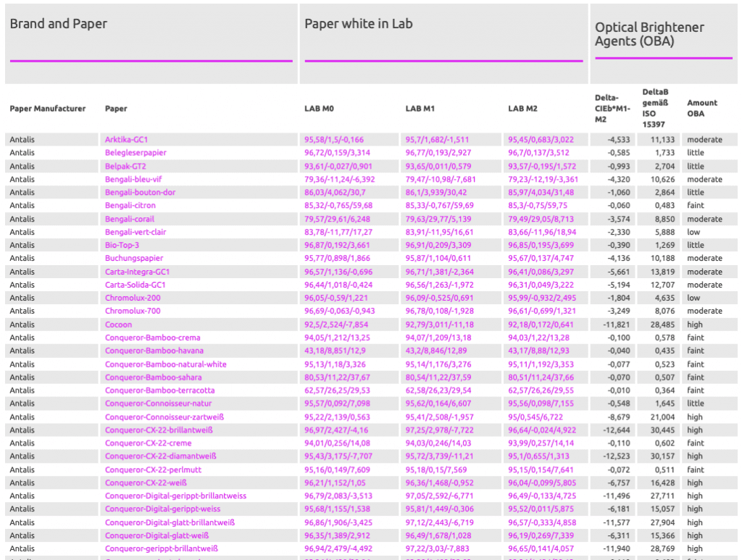Open Conqueror-Bamboo-havana link
The height and width of the screenshot is (560, 742).
coord(154,351)
